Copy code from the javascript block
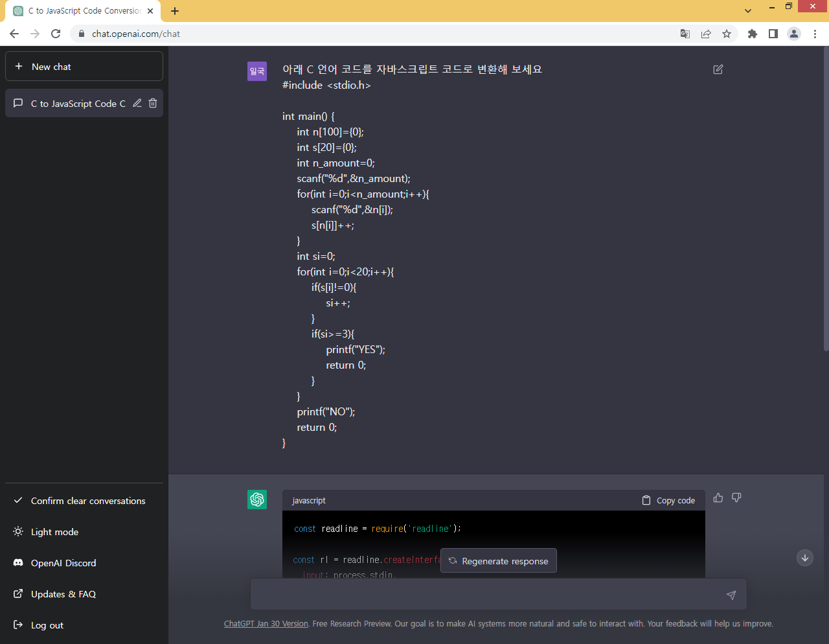The height and width of the screenshot is (644, 829). click(x=668, y=500)
